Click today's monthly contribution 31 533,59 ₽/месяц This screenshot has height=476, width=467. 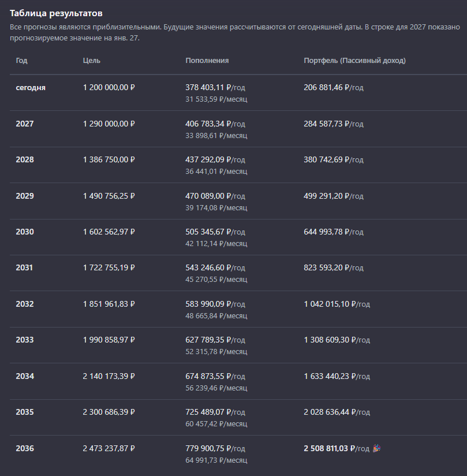point(216,99)
